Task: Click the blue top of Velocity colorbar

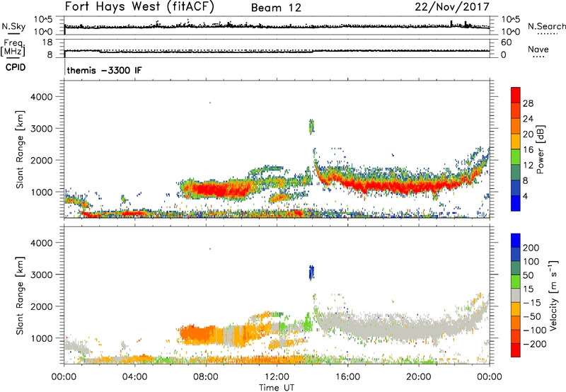Action: coord(516,241)
